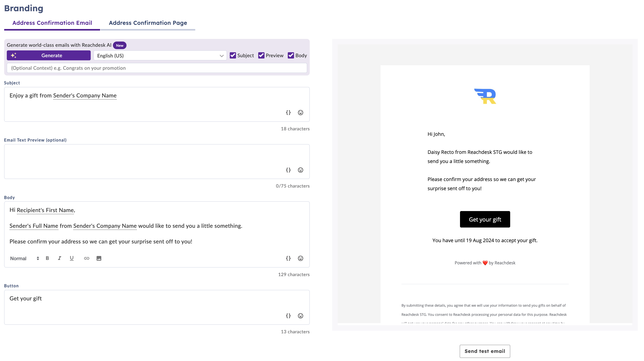Image resolution: width=644 pixels, height=361 pixels.
Task: Click into the Email Text Preview field
Action: pos(157,162)
